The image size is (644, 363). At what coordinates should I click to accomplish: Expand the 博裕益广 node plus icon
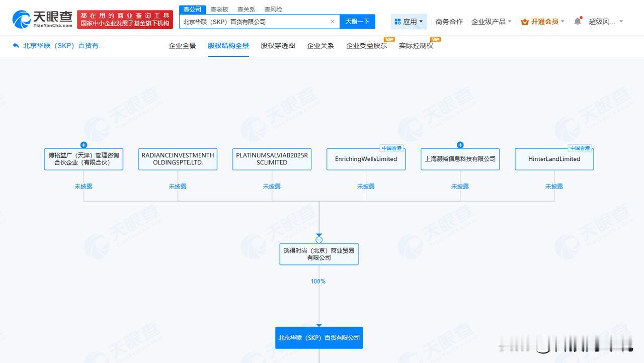coord(84,145)
